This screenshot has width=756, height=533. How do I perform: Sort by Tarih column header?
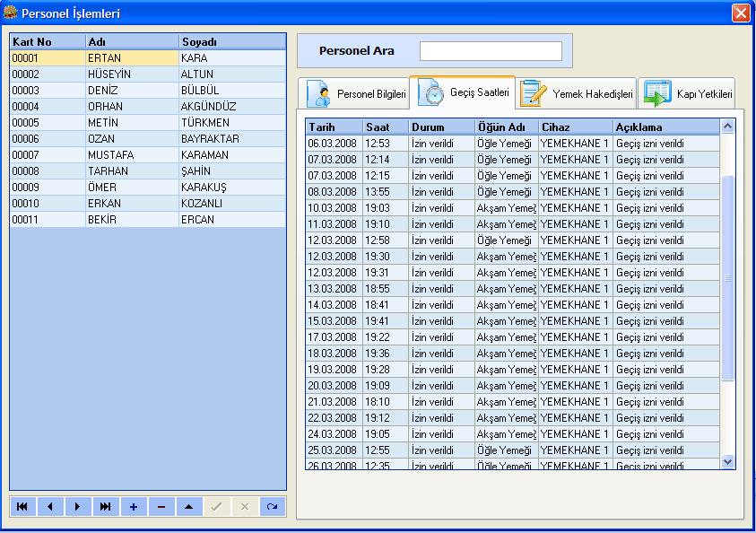click(x=334, y=127)
